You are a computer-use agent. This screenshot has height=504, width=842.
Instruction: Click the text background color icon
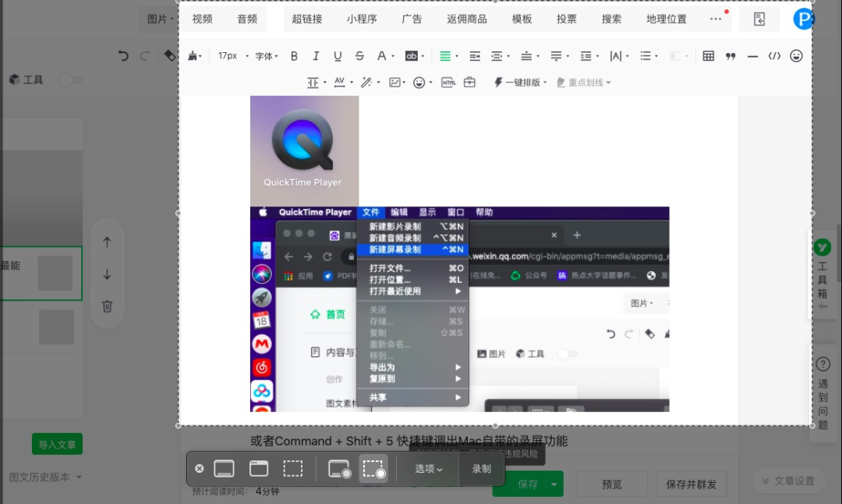[412, 56]
